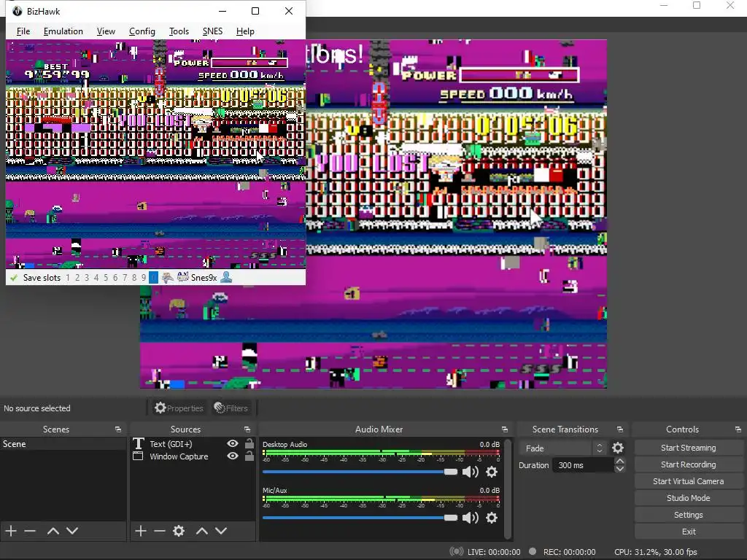Select save slot 2 in BizHawk
747x560 pixels.
[77, 278]
